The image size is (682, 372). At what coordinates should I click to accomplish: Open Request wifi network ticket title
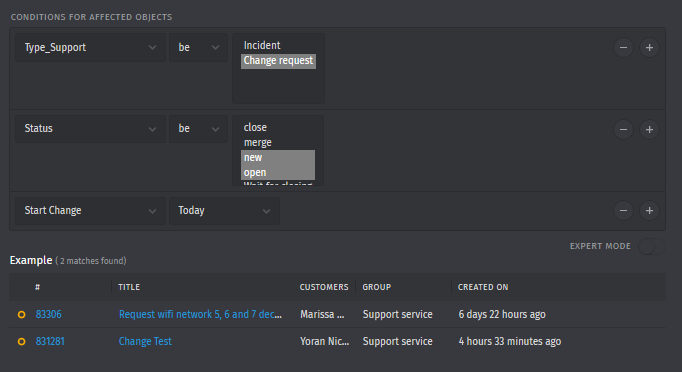(x=201, y=314)
